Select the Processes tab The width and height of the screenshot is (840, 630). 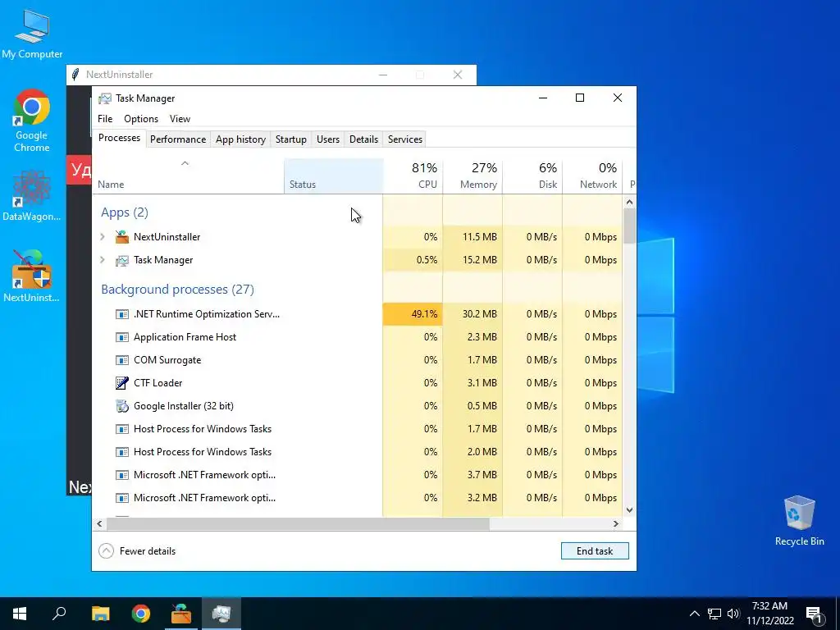pyautogui.click(x=119, y=138)
